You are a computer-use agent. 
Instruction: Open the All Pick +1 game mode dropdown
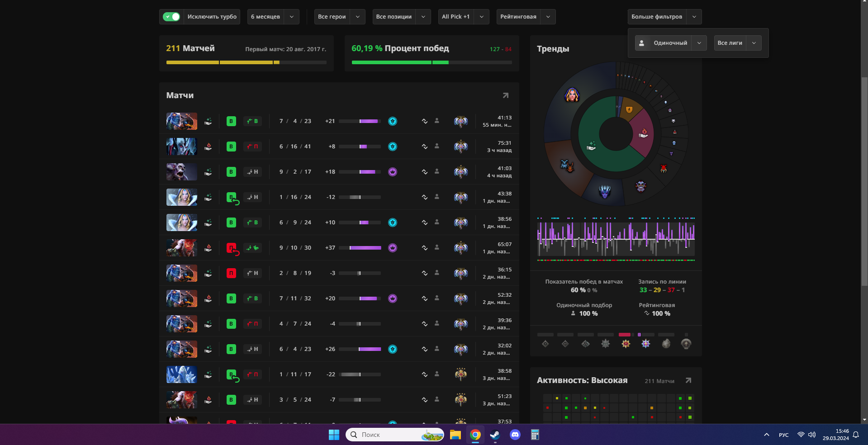pyautogui.click(x=464, y=17)
